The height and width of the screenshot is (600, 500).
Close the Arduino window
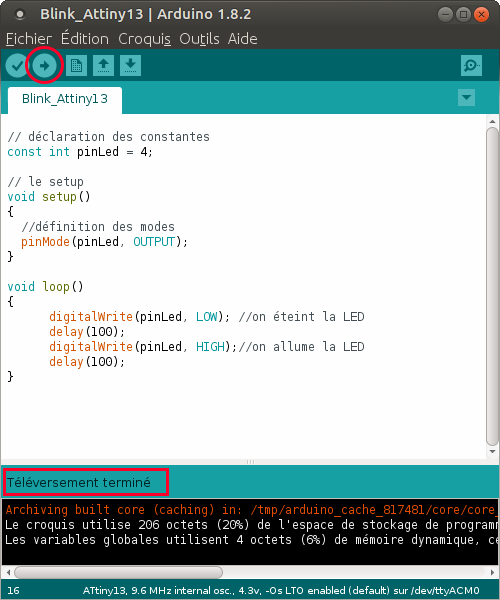pyautogui.click(x=481, y=15)
